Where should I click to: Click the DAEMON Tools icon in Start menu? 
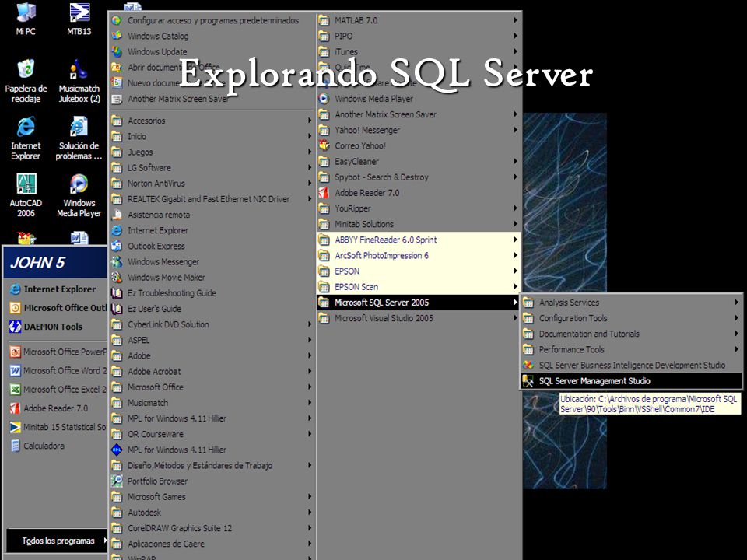click(x=16, y=327)
